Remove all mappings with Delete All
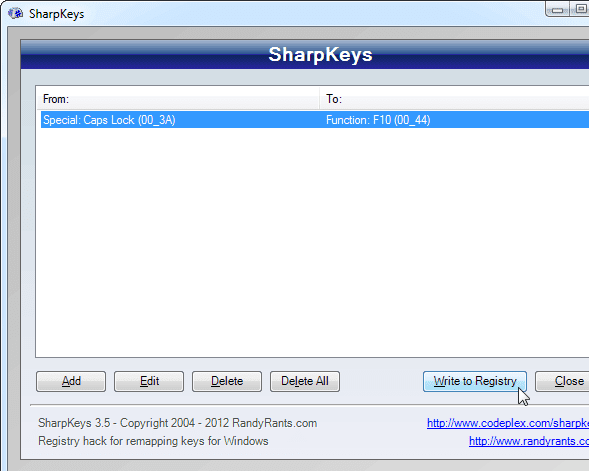Viewport: 589px width, 471px height. 305,381
